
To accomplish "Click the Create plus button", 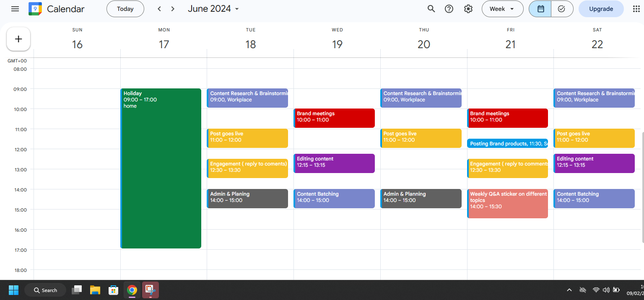I will pyautogui.click(x=18, y=39).
